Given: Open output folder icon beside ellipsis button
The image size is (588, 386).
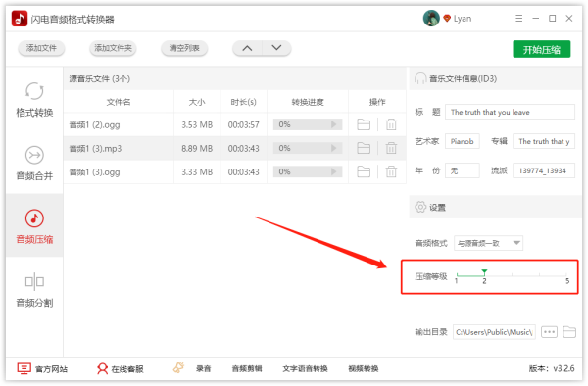Looking at the screenshot, I should click(x=569, y=332).
